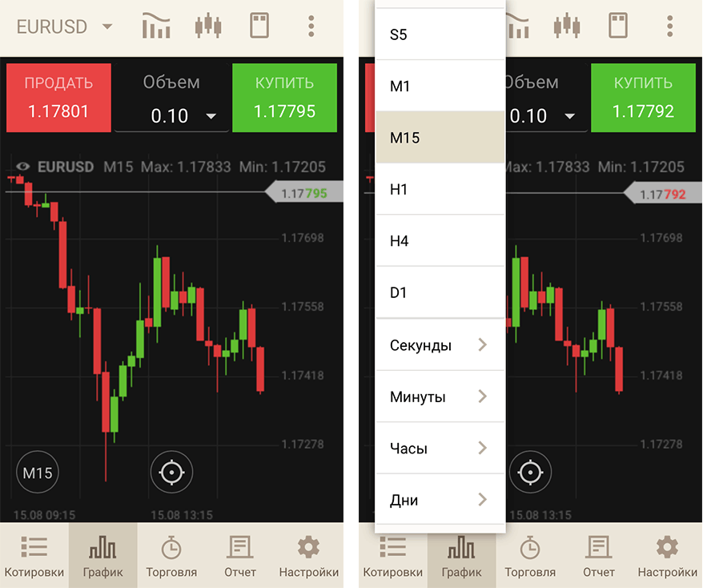
Task: Choose D1 timeframe from list
Action: pyautogui.click(x=440, y=292)
